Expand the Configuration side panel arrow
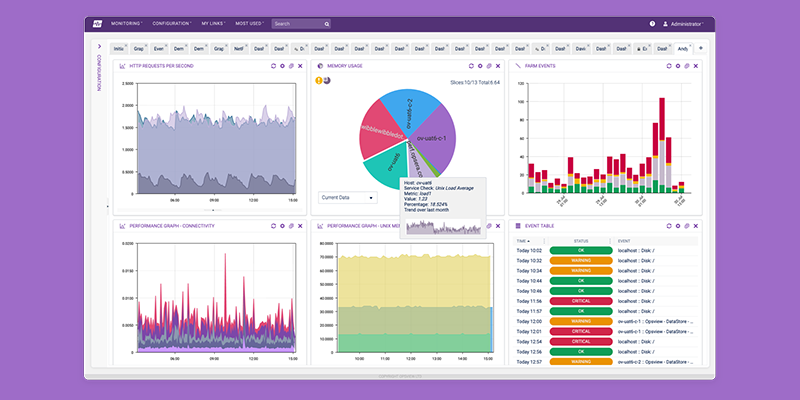Image resolution: width=800 pixels, height=400 pixels. [99, 47]
